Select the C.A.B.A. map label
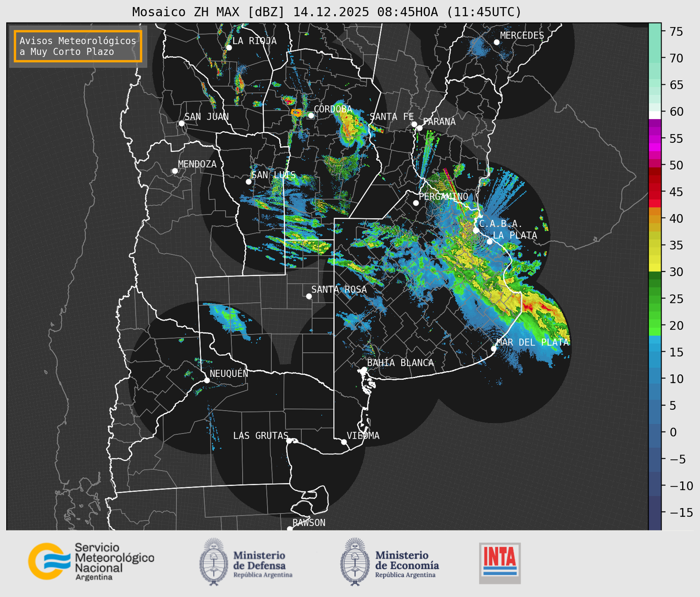Viewport: 700px width, 597px height. 501,224
